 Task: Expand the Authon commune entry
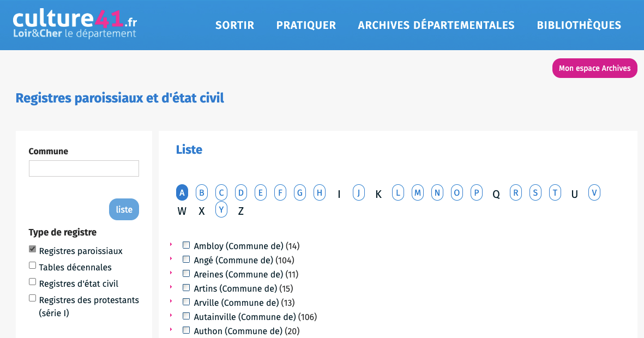click(x=171, y=330)
